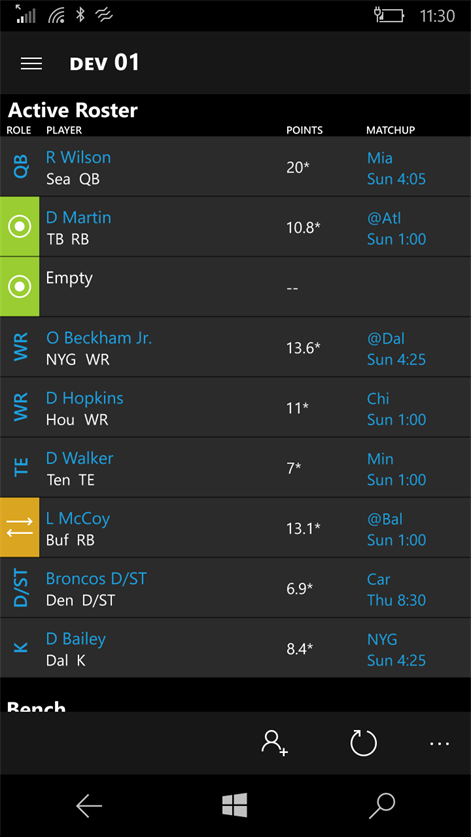Open the @Atl Sun 1:00 matchup
471x837 pixels.
tap(396, 228)
